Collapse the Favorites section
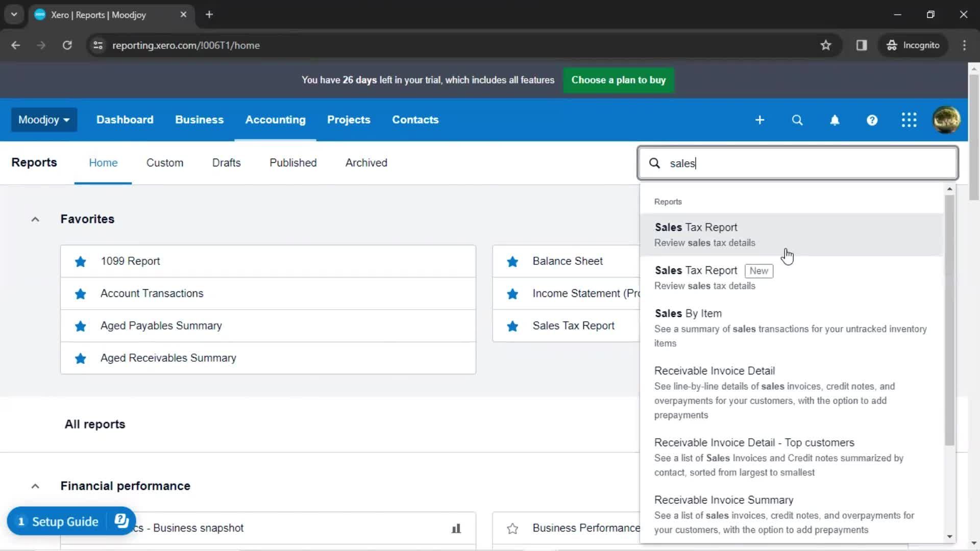 point(35,219)
